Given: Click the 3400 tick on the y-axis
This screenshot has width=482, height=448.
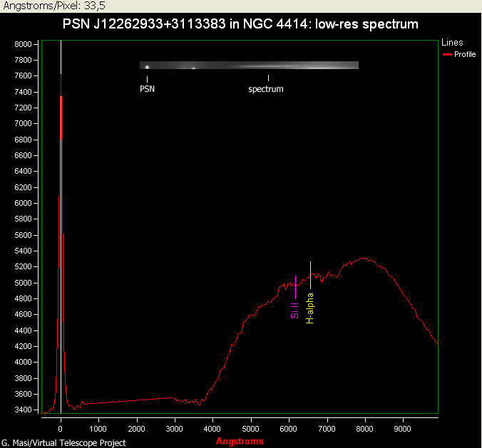Looking at the screenshot, I should (x=23, y=410).
